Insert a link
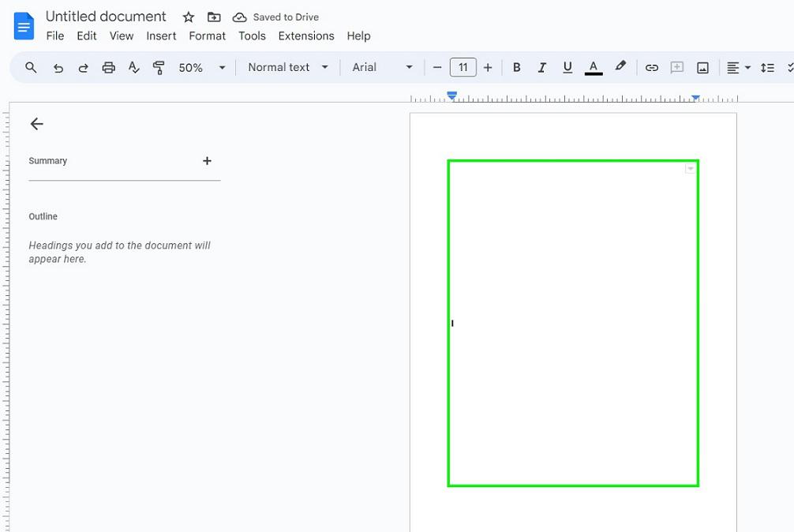The image size is (794, 532). (652, 67)
